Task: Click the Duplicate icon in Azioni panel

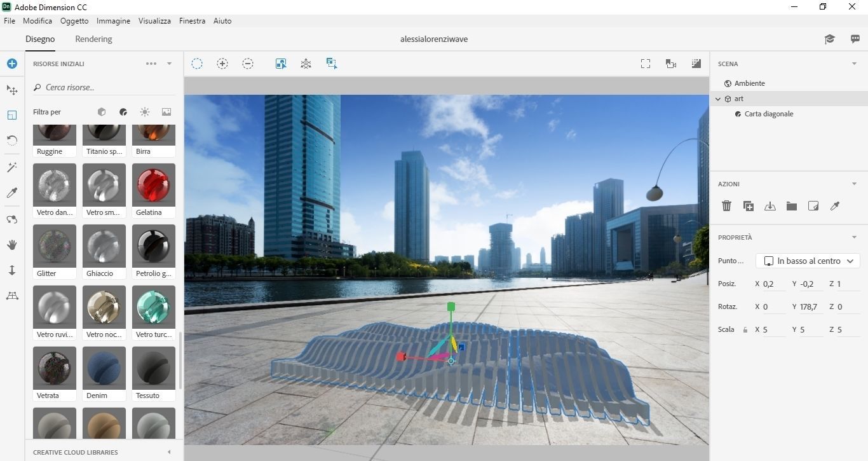Action: pyautogui.click(x=749, y=206)
